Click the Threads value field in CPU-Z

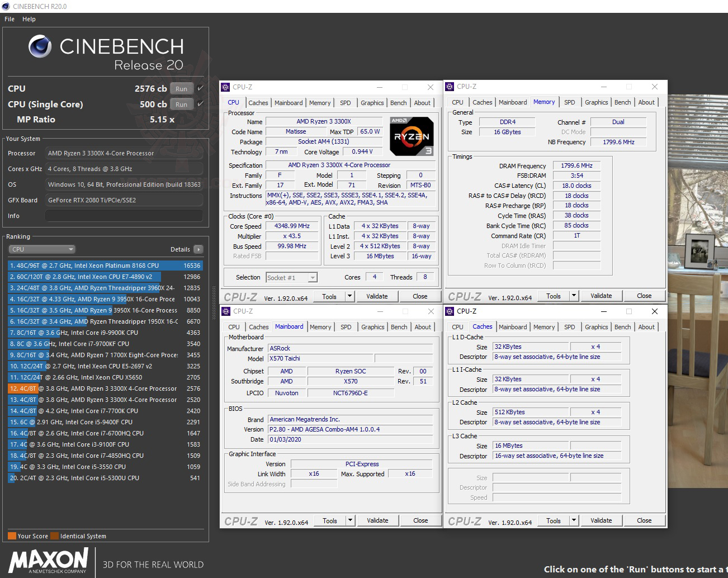(425, 277)
